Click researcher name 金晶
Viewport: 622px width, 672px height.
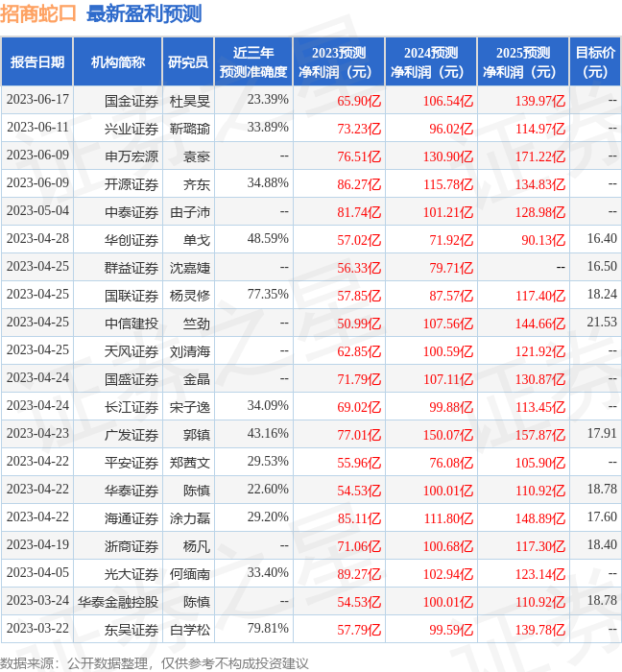pyautogui.click(x=197, y=380)
